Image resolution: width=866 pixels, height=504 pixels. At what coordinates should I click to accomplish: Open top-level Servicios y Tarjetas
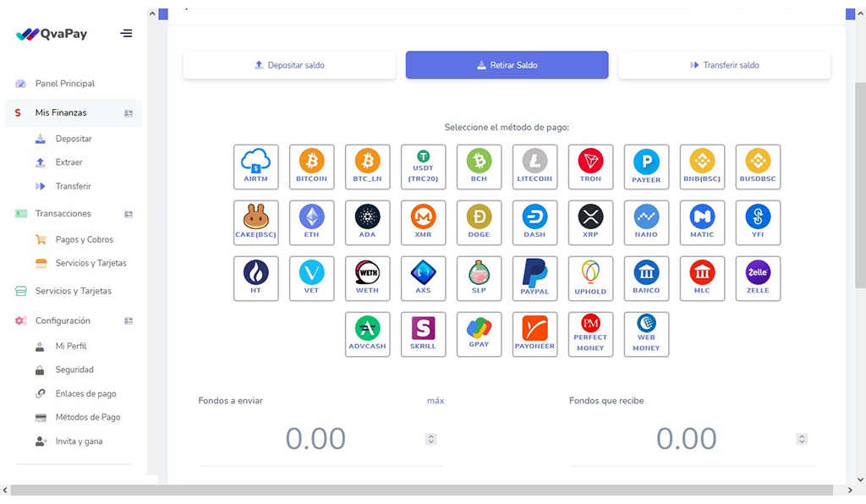[74, 291]
